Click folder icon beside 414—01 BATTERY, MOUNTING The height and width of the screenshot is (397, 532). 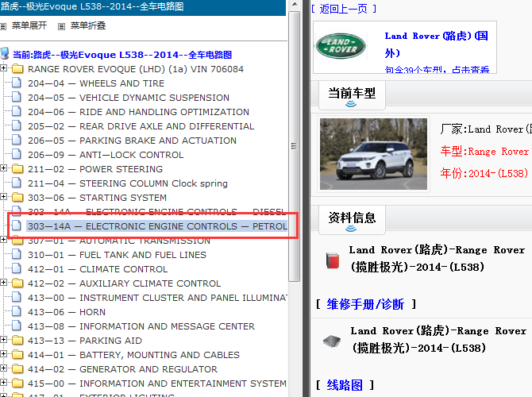pos(17,354)
